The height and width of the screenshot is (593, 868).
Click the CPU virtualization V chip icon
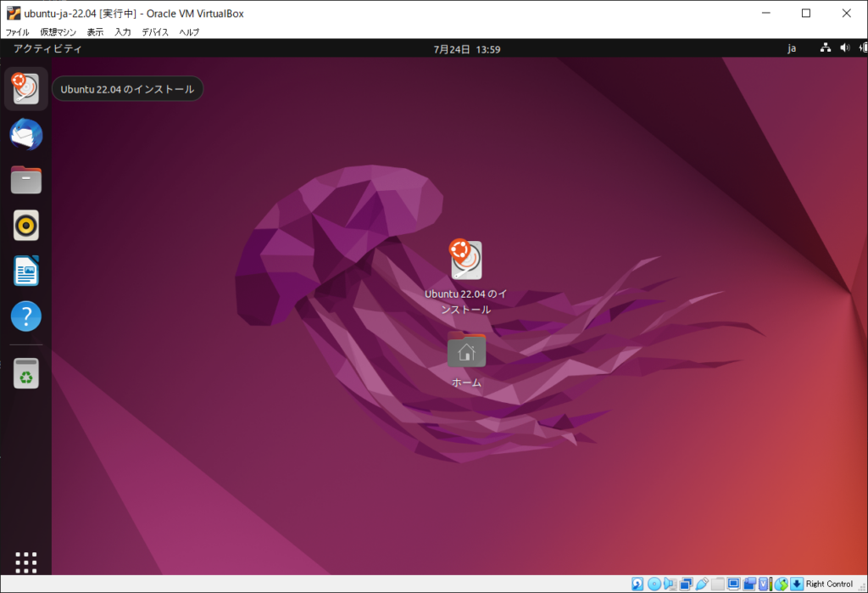tap(764, 584)
